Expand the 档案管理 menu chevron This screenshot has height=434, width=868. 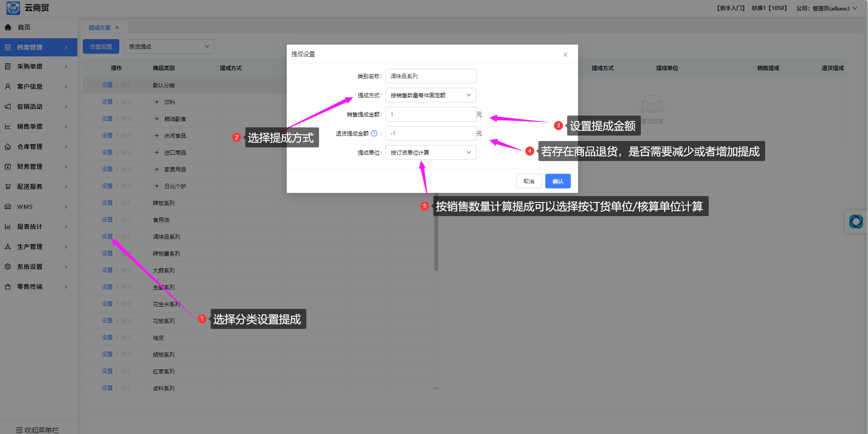66,47
